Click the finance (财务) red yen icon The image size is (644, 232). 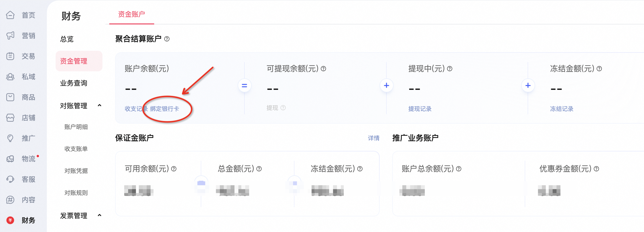(x=10, y=220)
